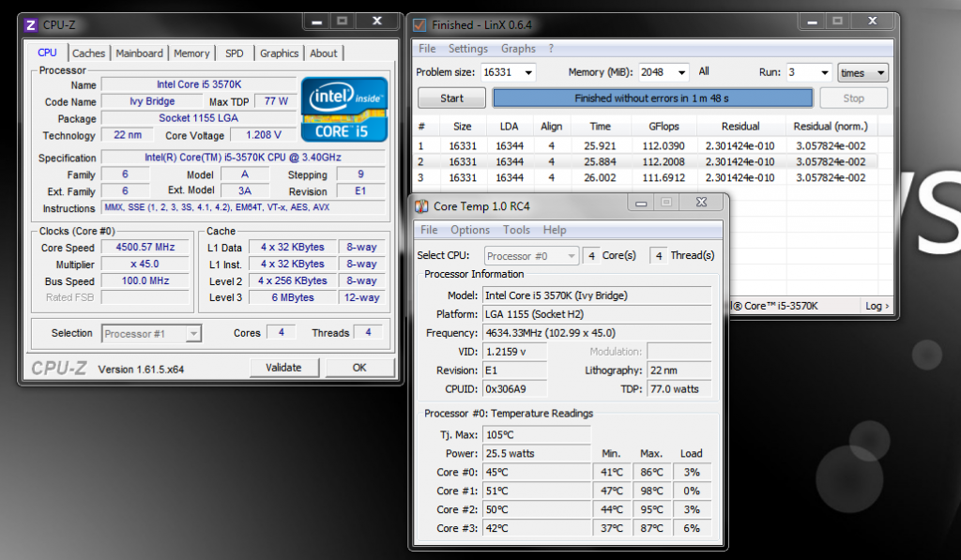Open the Run count dropdown
961x560 pixels.
(823, 73)
